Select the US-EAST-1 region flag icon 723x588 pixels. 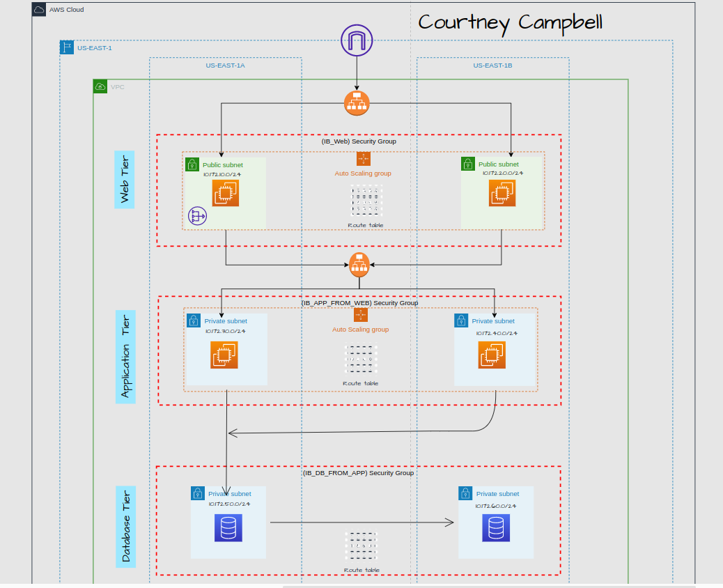[x=67, y=47]
